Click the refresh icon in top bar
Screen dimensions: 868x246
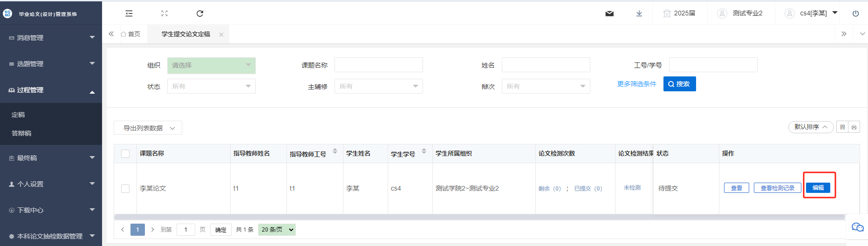(x=200, y=14)
